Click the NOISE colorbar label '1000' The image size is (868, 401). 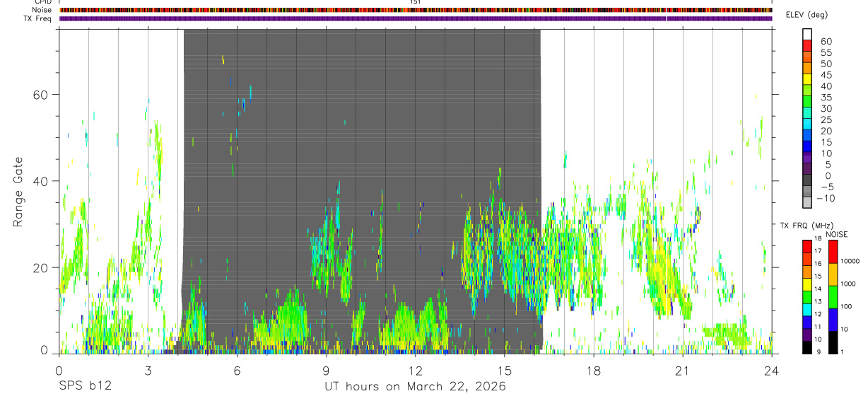(848, 284)
